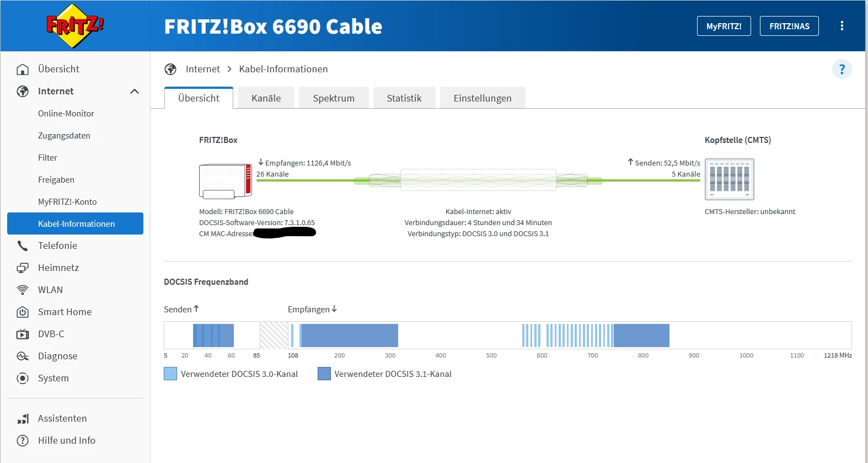
Task: Click the Kopfstelle CMTS device image
Action: tap(729, 179)
